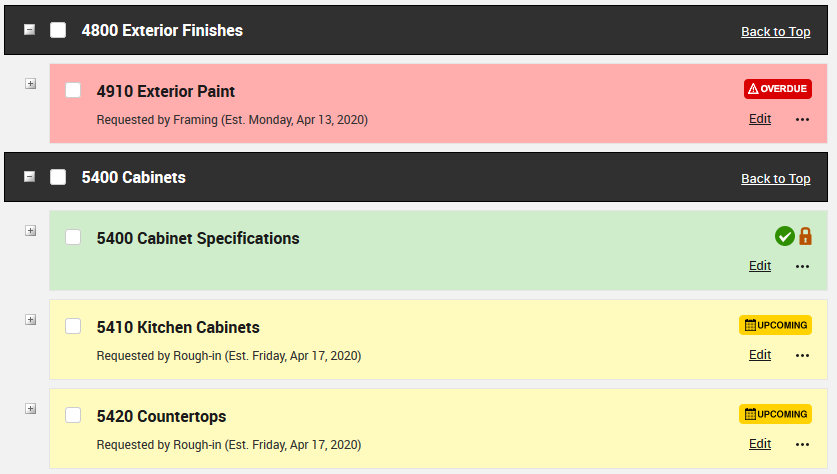Collapse the 4800 Exterior Finishes section
Image resolution: width=837 pixels, height=474 pixels.
click(x=29, y=30)
